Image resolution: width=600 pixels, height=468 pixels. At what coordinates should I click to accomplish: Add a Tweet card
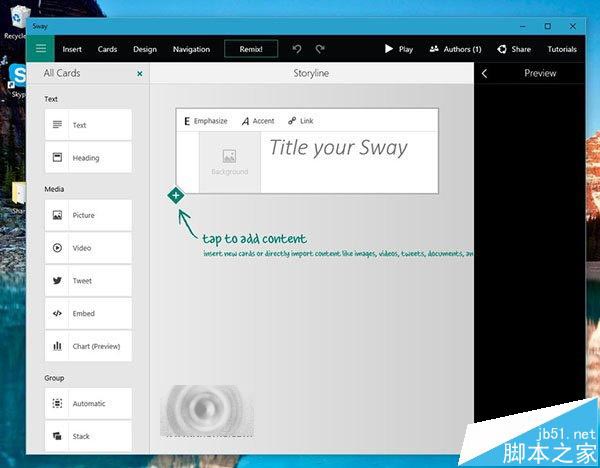tap(88, 280)
